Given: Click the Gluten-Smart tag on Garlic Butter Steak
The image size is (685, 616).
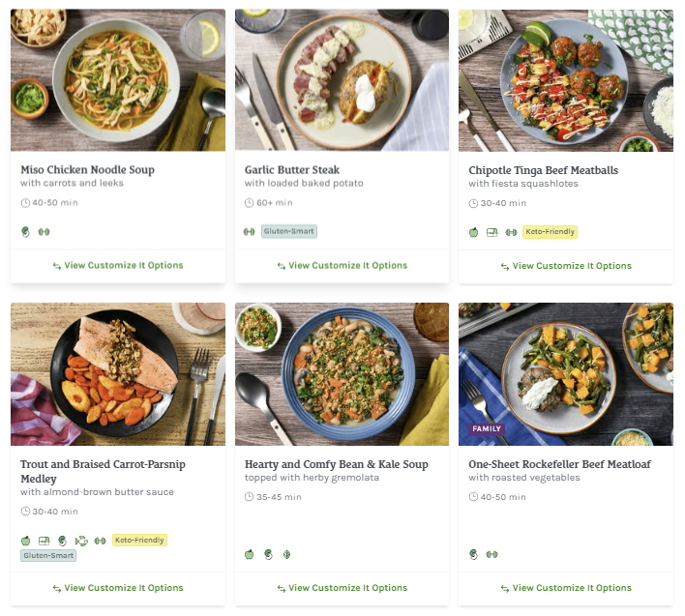Looking at the screenshot, I should (289, 232).
